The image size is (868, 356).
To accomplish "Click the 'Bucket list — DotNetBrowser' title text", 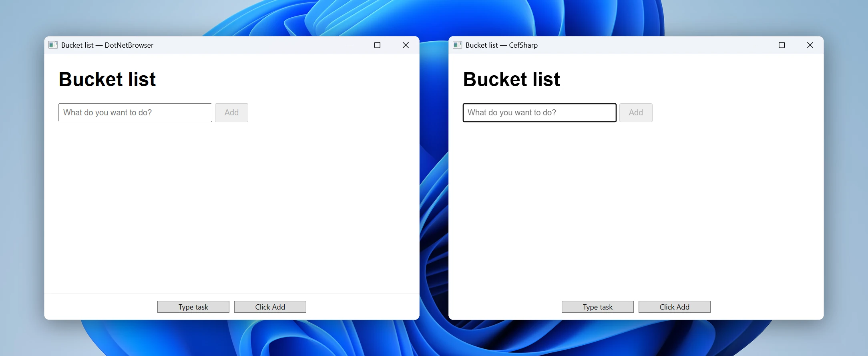I will click(x=107, y=45).
